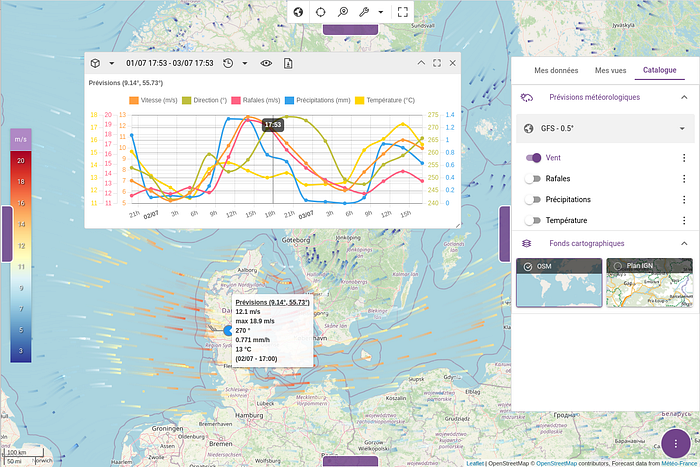The width and height of the screenshot is (700, 467).
Task: Click the left purple panel handle
Action: pyautogui.click(x=7, y=234)
